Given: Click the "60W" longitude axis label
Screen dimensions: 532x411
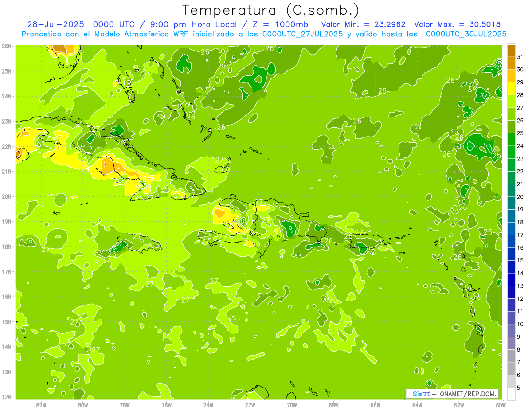Looking at the screenshot, I should (501, 405).
